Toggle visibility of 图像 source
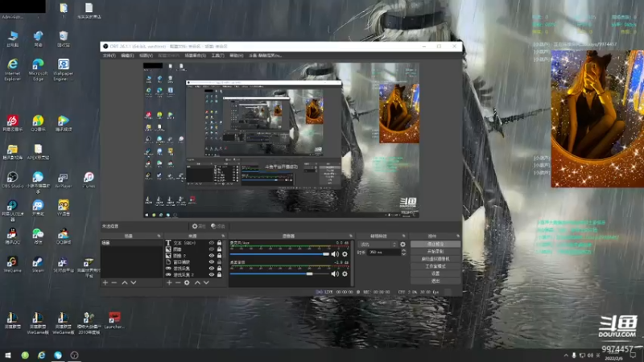Screen dimensions: 644x362 (x=212, y=249)
